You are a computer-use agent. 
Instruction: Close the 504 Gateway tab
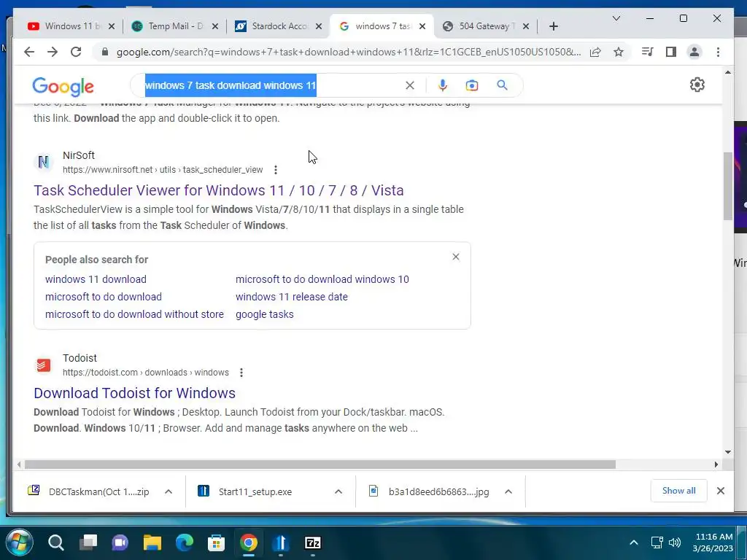526,26
